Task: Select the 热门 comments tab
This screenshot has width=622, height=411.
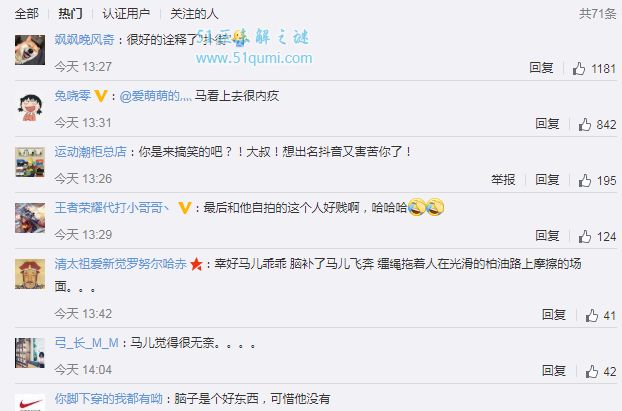Action: pyautogui.click(x=70, y=14)
